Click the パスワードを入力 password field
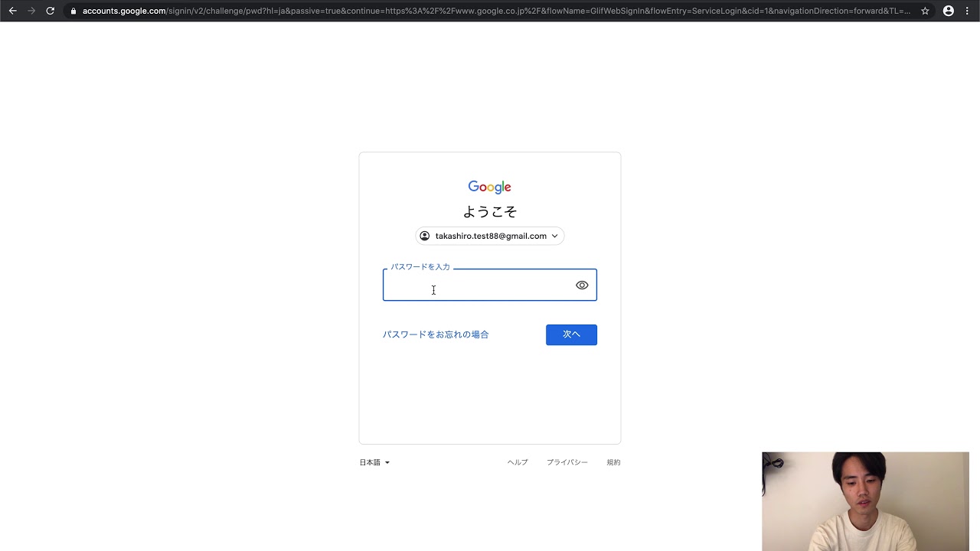 tap(490, 285)
